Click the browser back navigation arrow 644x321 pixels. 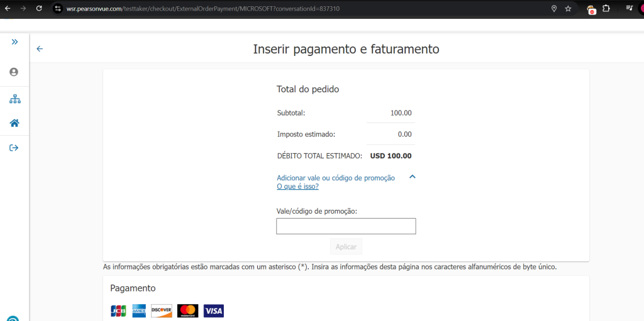(8, 9)
